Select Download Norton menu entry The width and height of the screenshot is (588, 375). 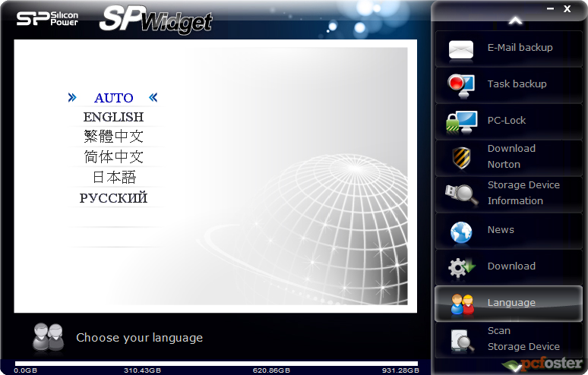click(508, 158)
